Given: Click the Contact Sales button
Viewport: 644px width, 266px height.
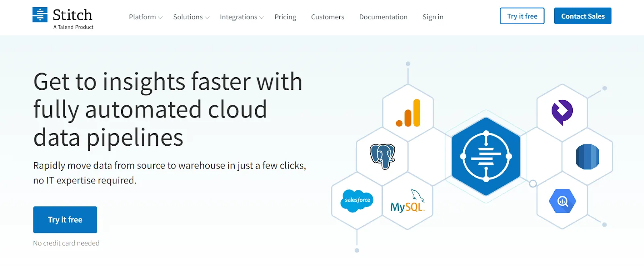Looking at the screenshot, I should point(583,16).
